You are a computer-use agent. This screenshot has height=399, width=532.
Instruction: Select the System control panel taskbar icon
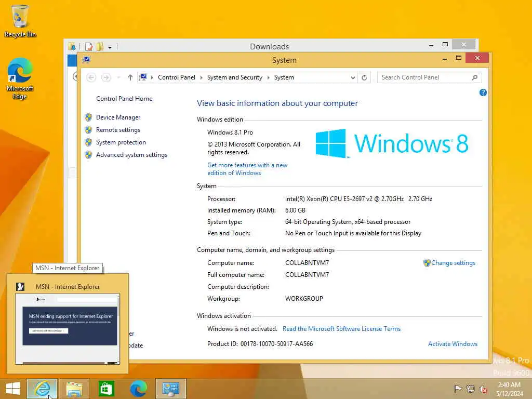click(x=170, y=389)
